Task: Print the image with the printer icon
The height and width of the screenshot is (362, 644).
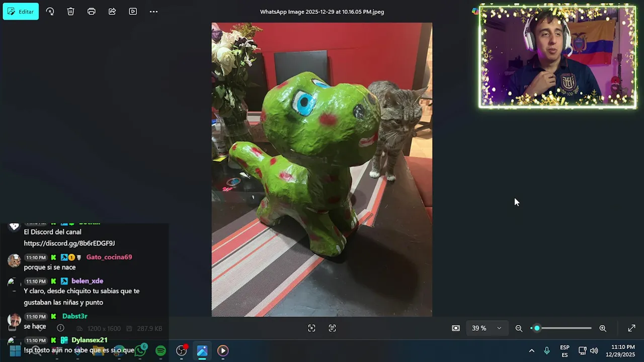Action: (91, 12)
